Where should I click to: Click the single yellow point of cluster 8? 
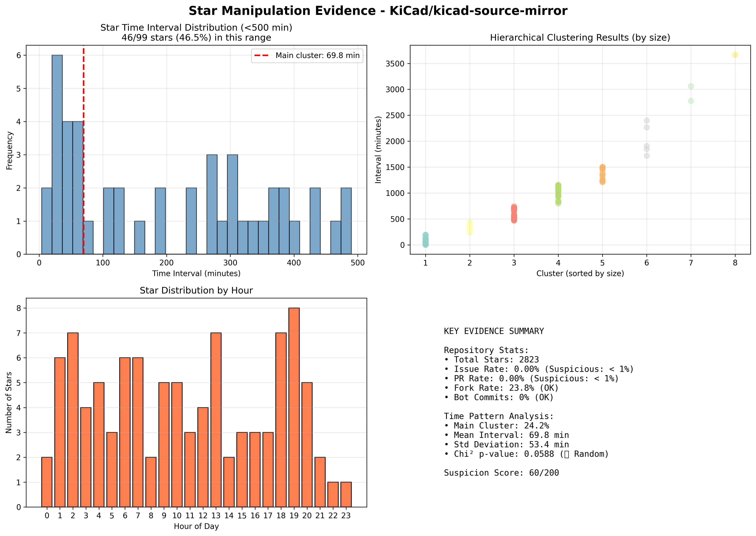click(735, 55)
